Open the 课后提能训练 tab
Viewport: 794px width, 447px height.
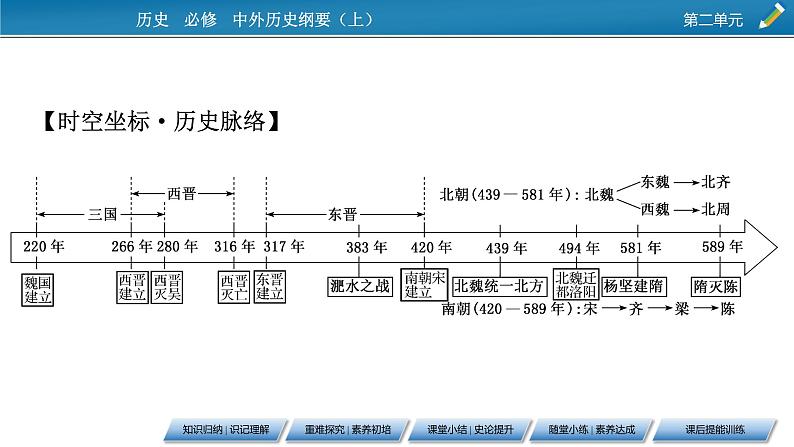click(715, 430)
